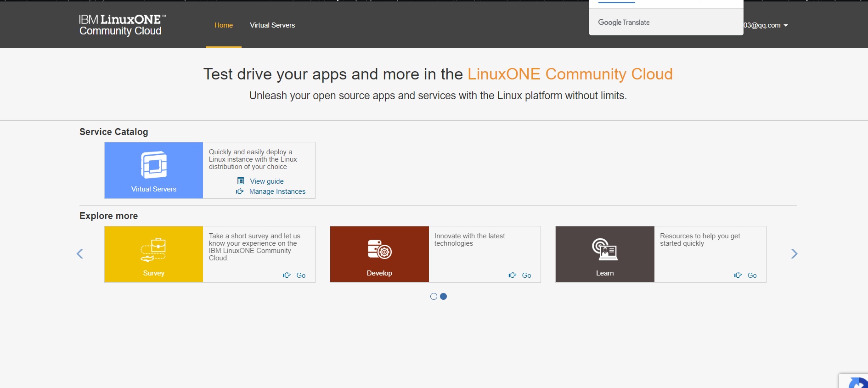868x388 pixels.
Task: Expand the account email dropdown
Action: tap(766, 25)
